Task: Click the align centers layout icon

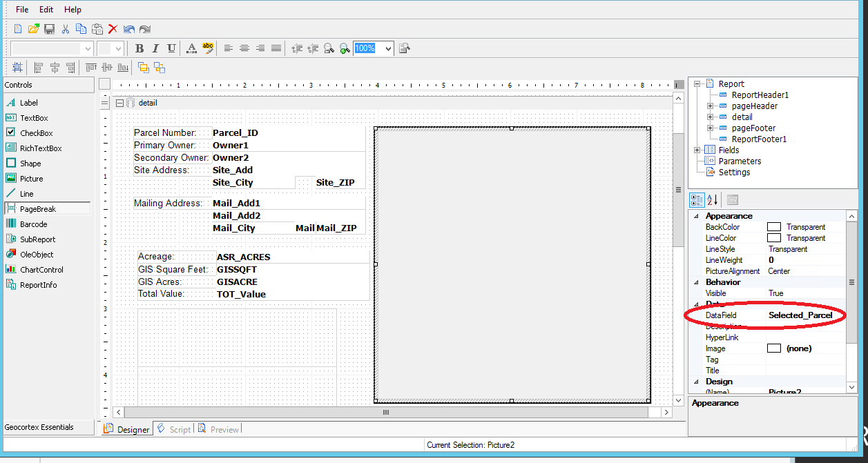Action: coord(55,68)
